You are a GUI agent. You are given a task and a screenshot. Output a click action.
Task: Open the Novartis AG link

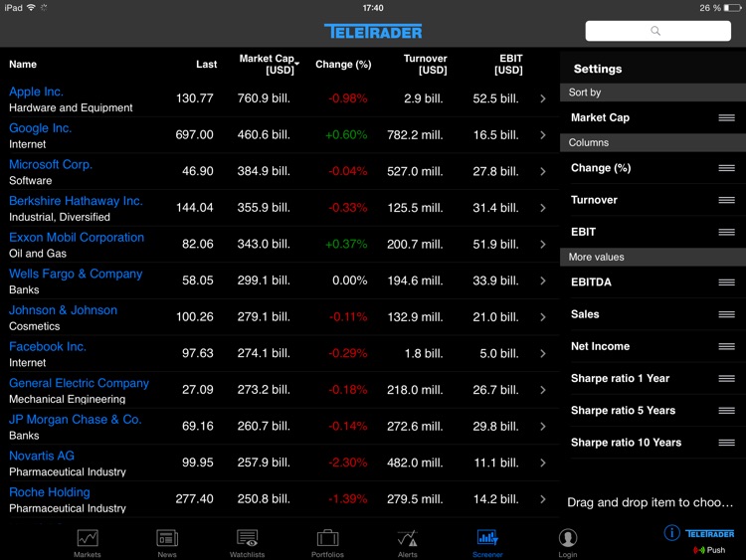42,456
